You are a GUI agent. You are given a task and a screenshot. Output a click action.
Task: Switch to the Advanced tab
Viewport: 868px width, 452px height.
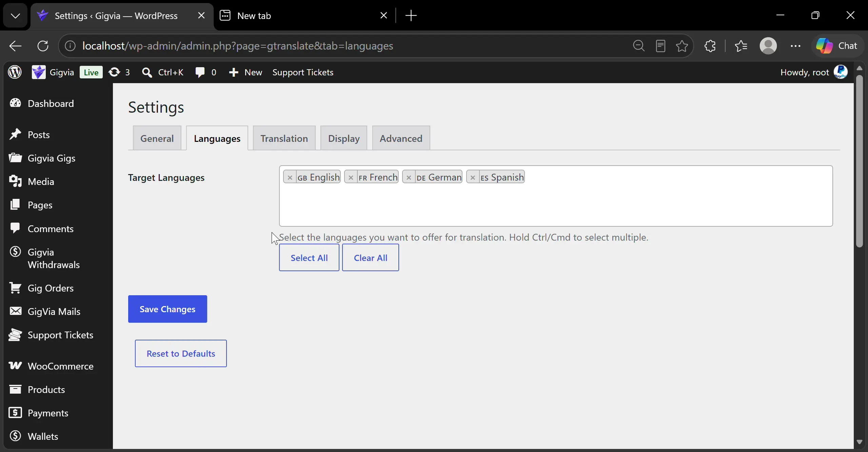click(401, 138)
